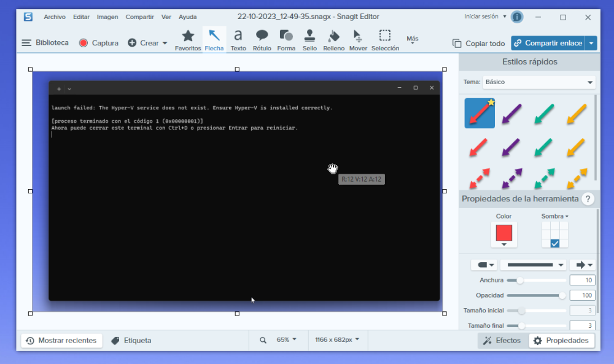Apply the top-row orange arrow quick style

click(577, 114)
